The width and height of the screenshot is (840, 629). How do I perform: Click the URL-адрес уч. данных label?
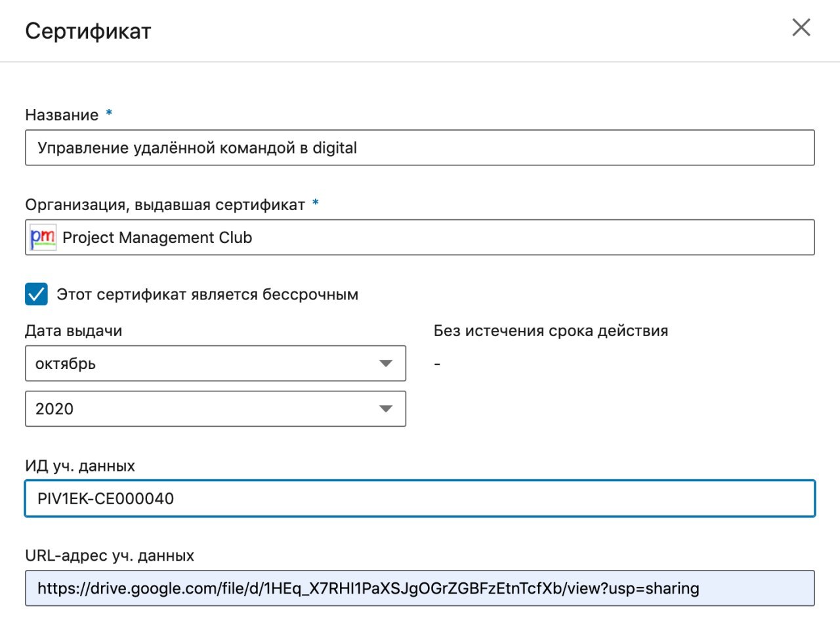(x=110, y=555)
